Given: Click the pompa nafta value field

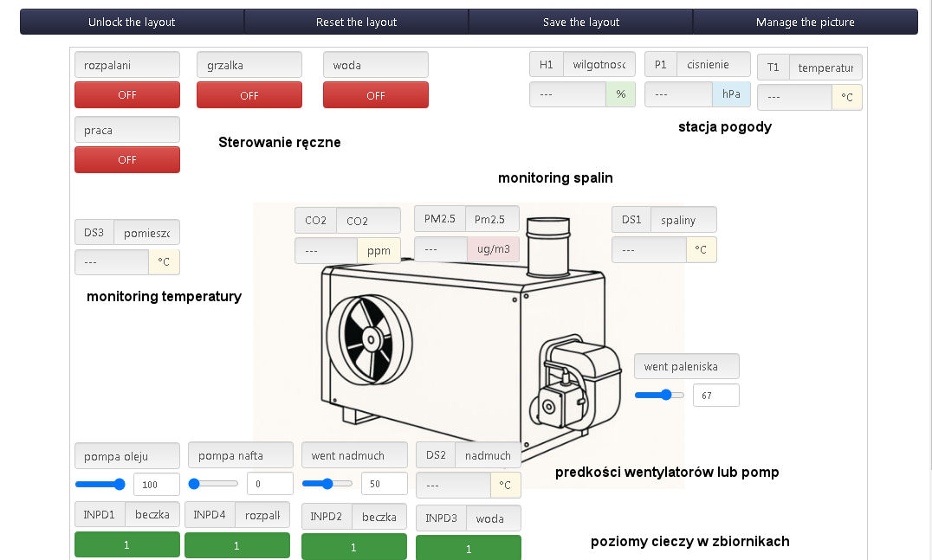Looking at the screenshot, I should 269,484.
